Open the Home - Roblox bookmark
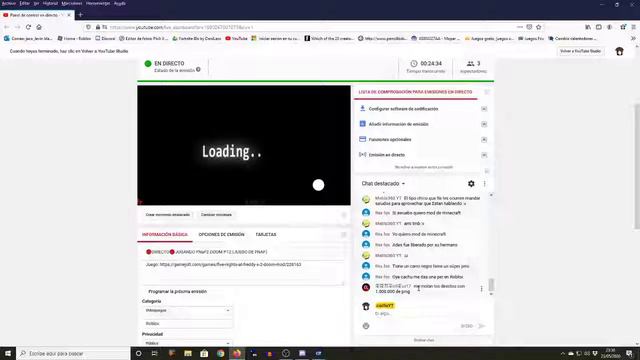 pyautogui.click(x=74, y=38)
